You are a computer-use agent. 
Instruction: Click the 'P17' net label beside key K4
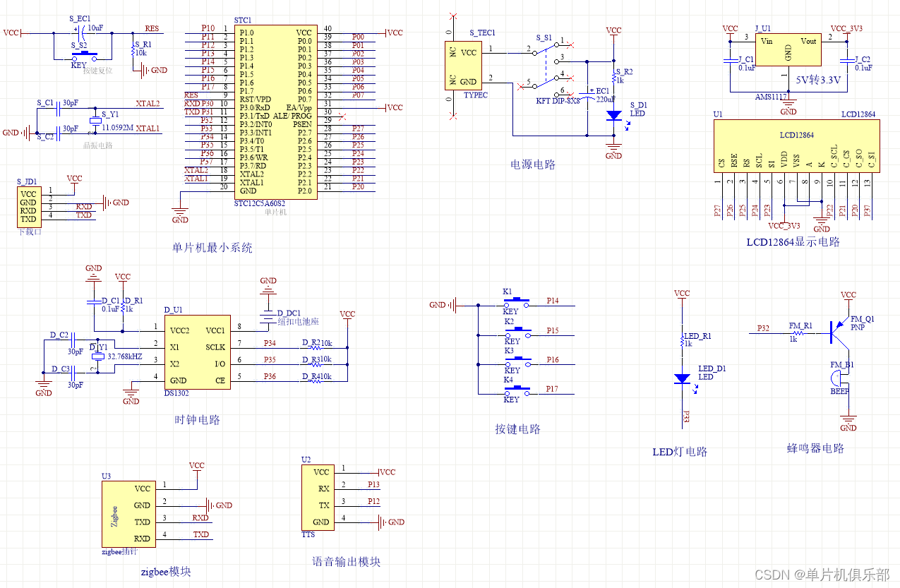click(x=552, y=389)
